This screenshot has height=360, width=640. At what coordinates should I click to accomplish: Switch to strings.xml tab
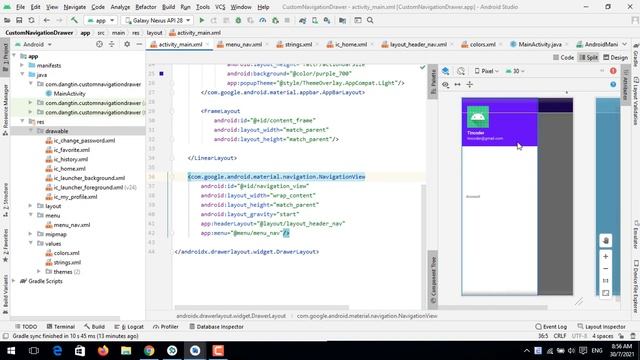point(298,44)
